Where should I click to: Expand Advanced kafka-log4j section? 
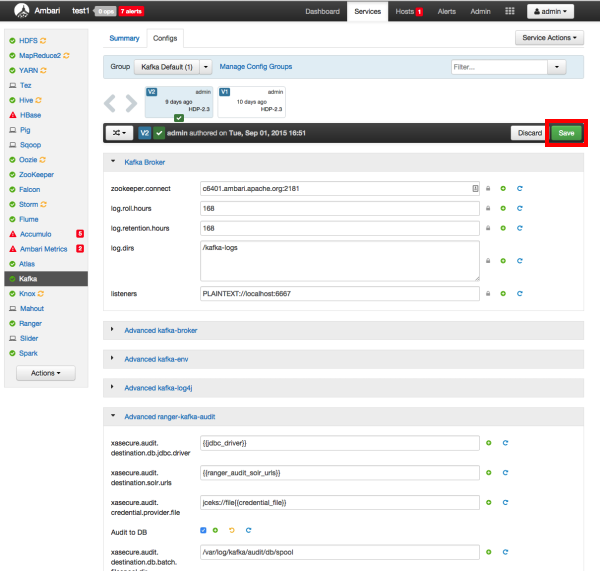point(112,387)
